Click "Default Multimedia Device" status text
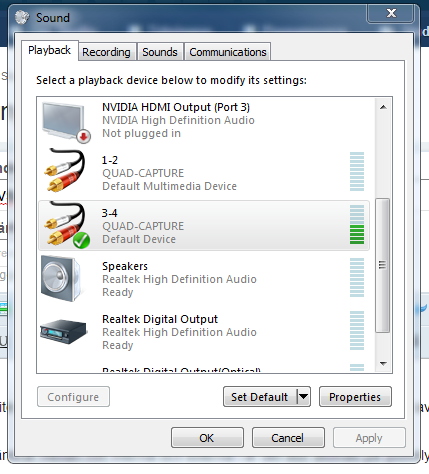The height and width of the screenshot is (474, 429). [169, 186]
